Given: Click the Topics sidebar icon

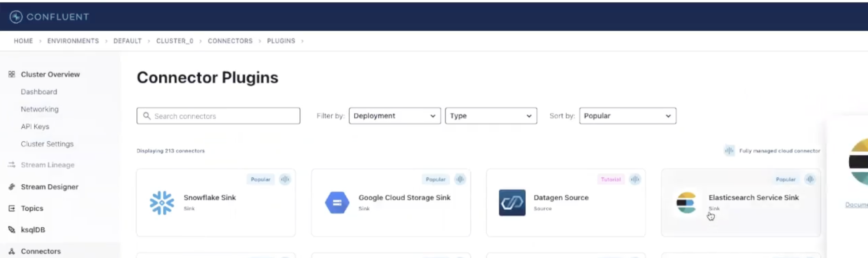Looking at the screenshot, I should coord(12,208).
